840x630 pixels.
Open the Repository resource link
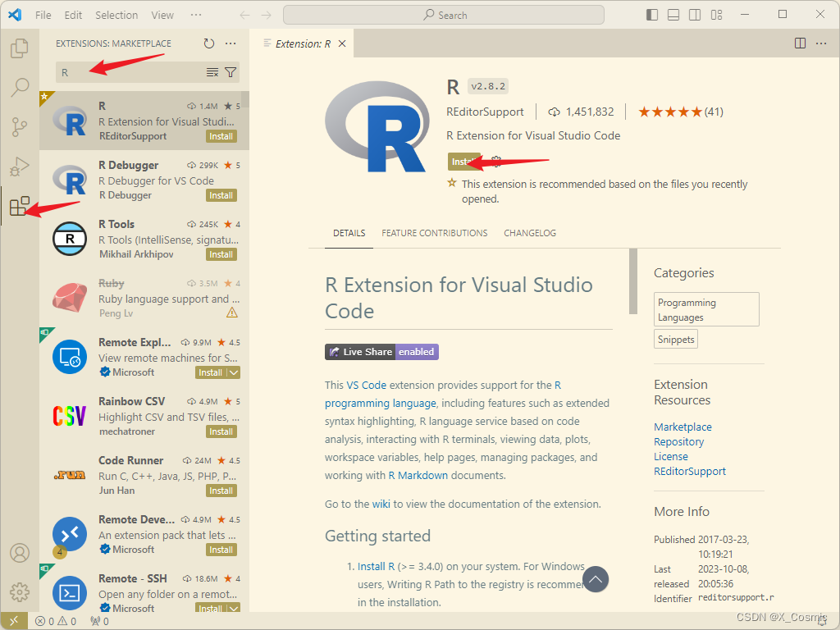[x=678, y=442]
